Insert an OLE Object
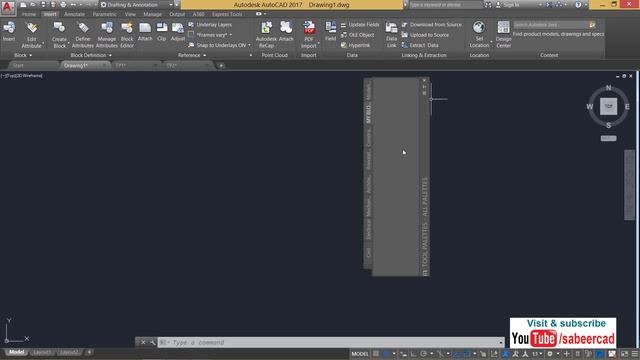 point(357,35)
